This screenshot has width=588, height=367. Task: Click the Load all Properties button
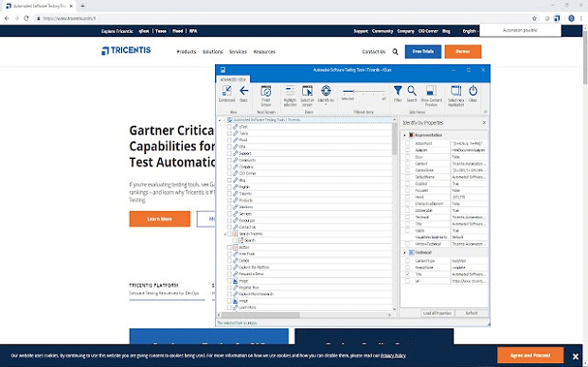[437, 313]
